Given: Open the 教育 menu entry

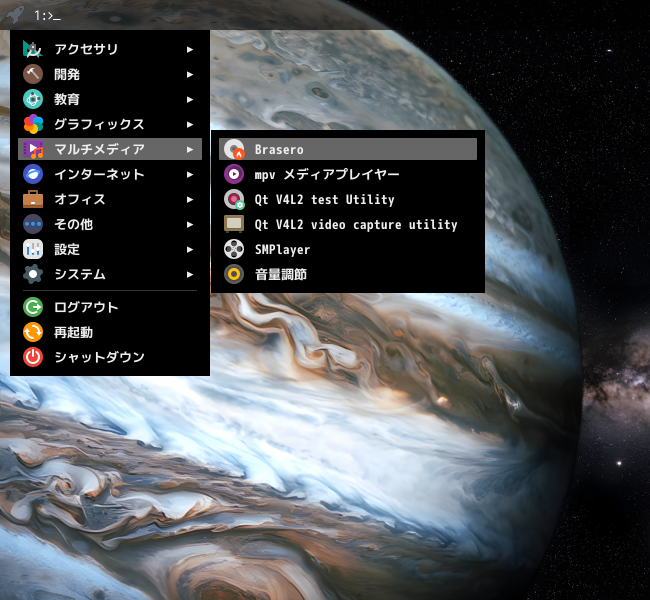Looking at the screenshot, I should coord(110,99).
